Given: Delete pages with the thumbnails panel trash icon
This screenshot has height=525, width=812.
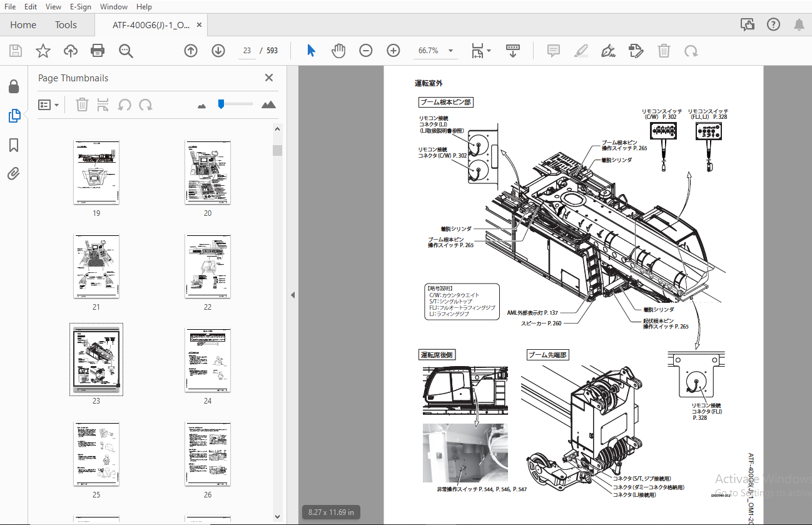Looking at the screenshot, I should tap(82, 104).
